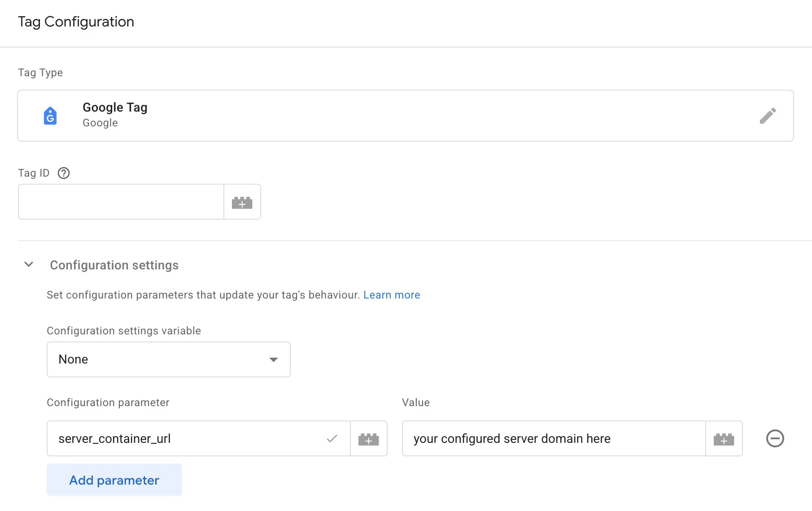
Task: Click the Configuration settings heading text
Action: [114, 265]
